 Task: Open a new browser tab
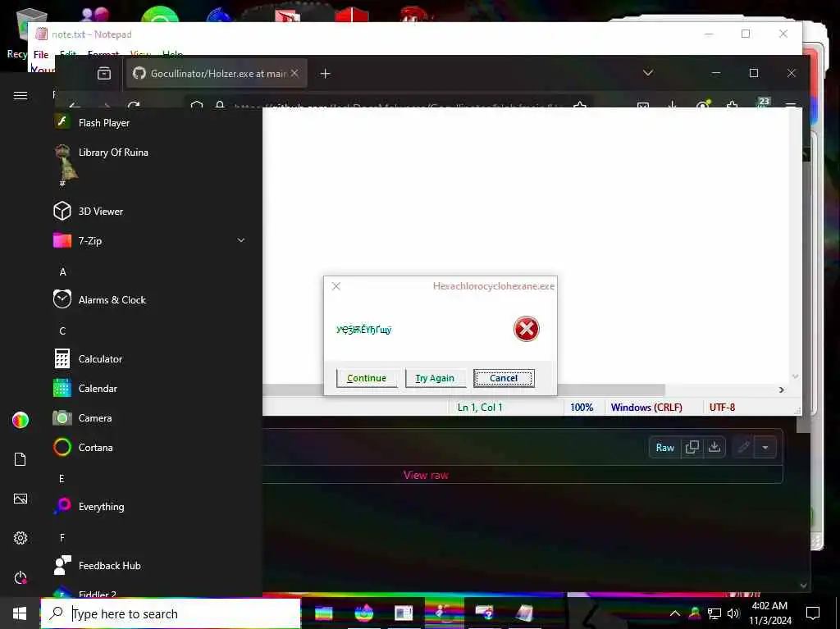[x=325, y=74]
